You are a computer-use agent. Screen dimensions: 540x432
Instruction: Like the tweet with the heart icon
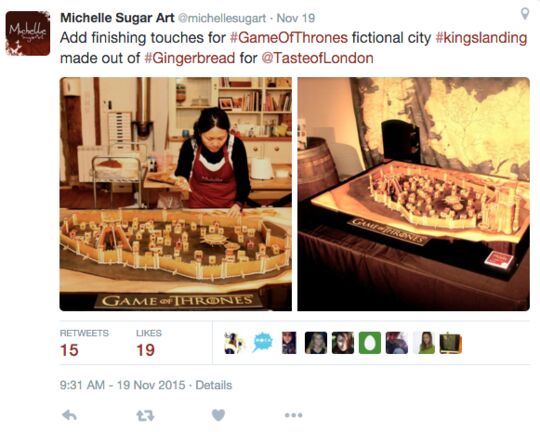(218, 415)
